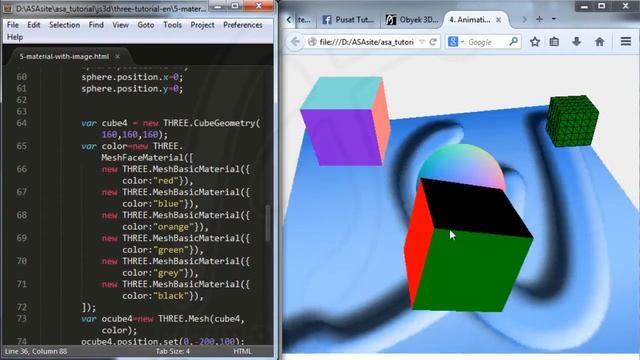Switch to the Obyek 3D... browser tab
The height and width of the screenshot is (360, 640).
412,19
